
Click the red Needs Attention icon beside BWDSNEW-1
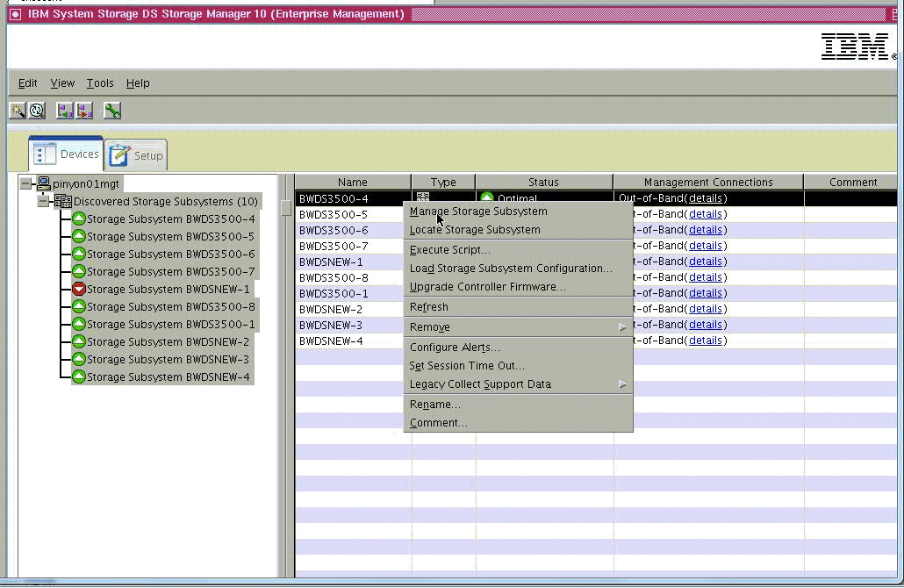tap(79, 289)
